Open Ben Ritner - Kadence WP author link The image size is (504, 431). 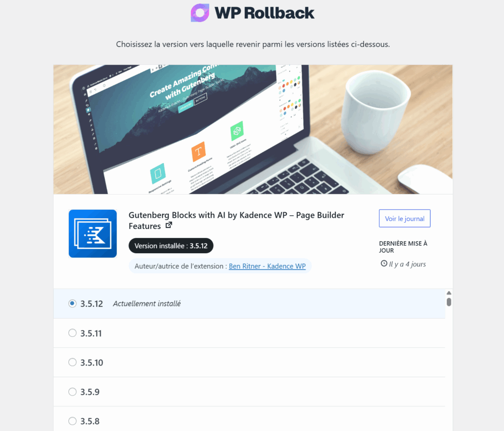pyautogui.click(x=267, y=266)
